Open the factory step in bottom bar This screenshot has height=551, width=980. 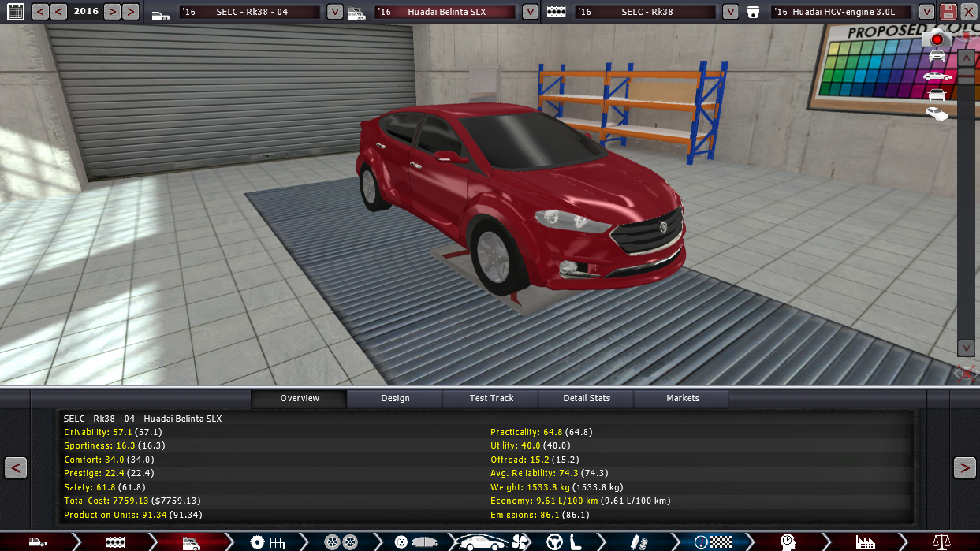(x=865, y=542)
